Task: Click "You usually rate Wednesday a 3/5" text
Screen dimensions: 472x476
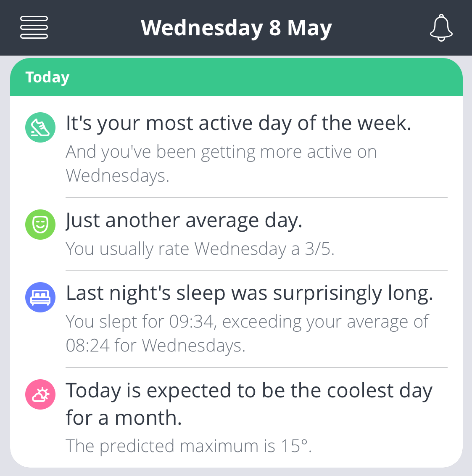Action: click(200, 249)
